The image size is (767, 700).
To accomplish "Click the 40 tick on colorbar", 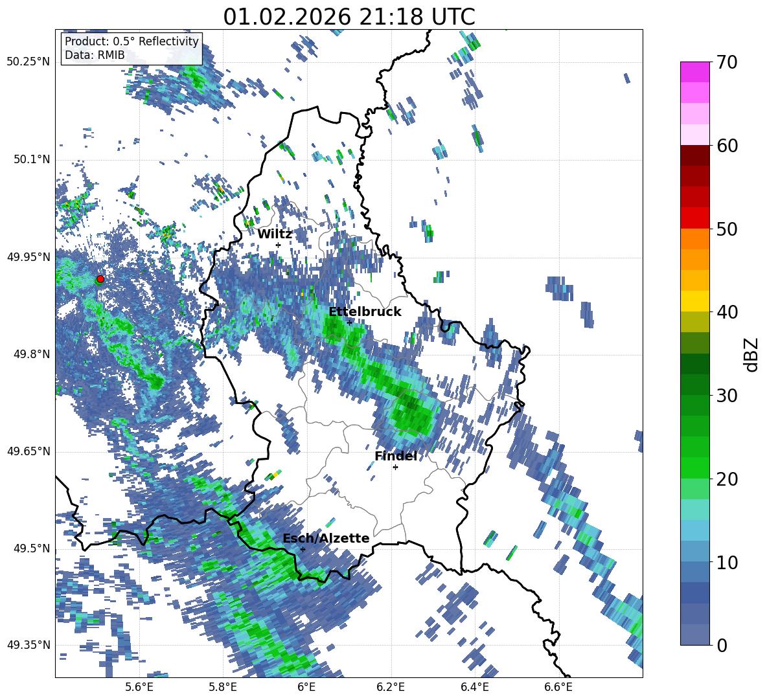I will pos(727,312).
